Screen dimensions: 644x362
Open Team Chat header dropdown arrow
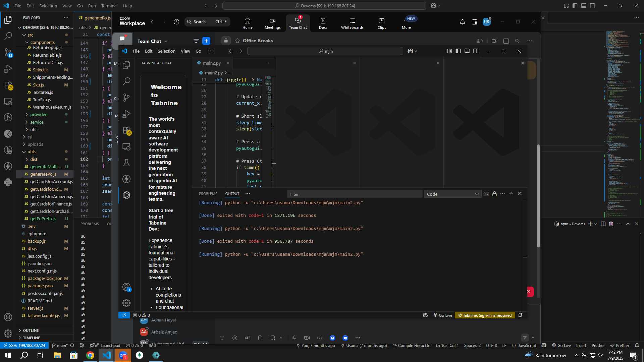(x=166, y=41)
